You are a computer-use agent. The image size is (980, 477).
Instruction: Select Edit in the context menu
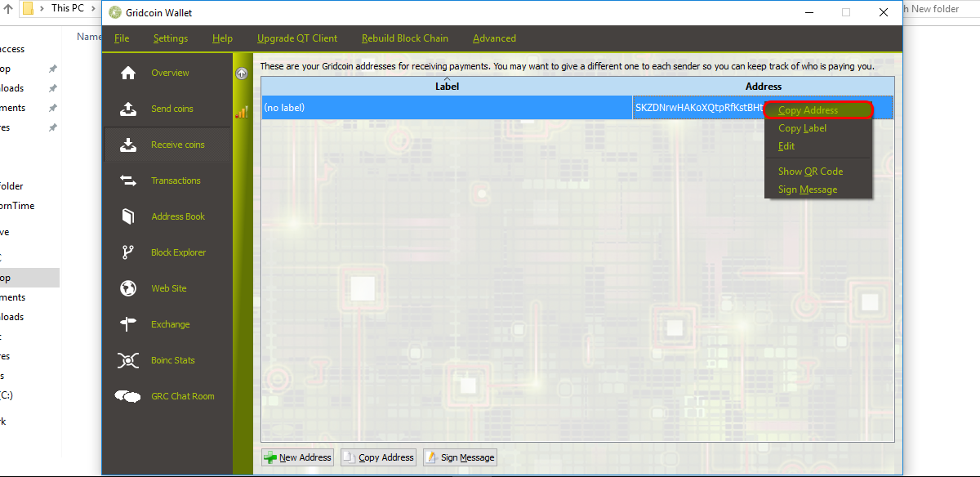tap(819, 146)
